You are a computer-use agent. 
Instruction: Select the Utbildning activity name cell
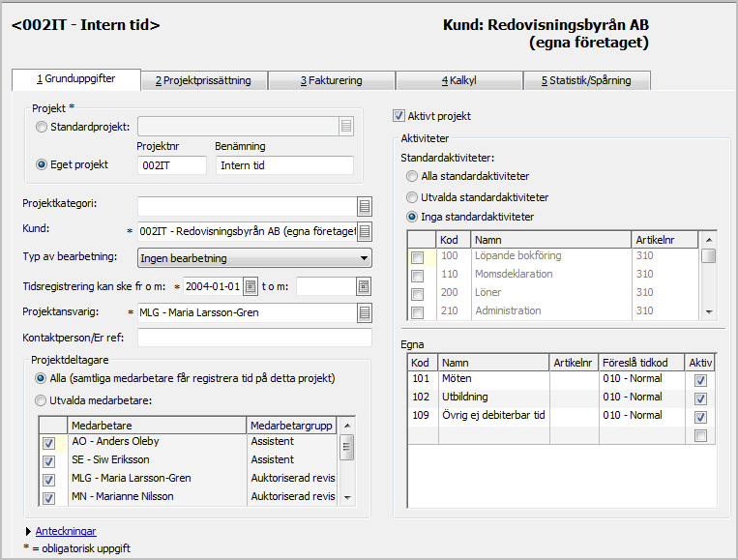[x=493, y=398]
